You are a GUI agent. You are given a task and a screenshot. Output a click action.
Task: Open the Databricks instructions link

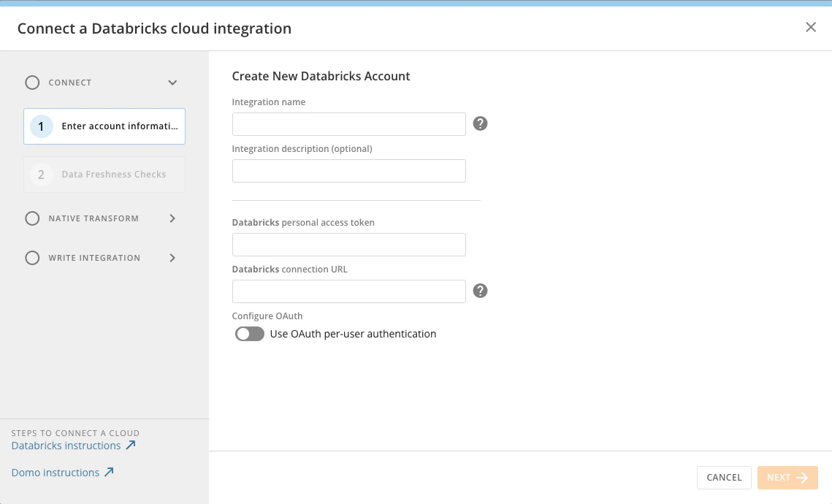pyautogui.click(x=66, y=446)
